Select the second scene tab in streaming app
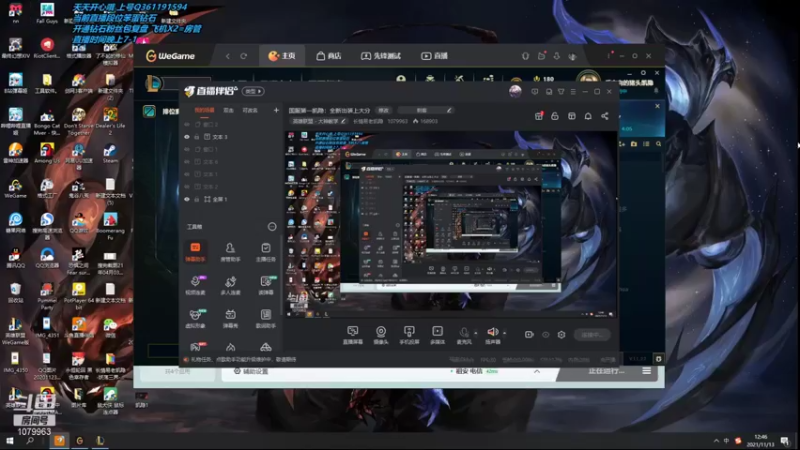This screenshot has height=450, width=800. (228, 110)
